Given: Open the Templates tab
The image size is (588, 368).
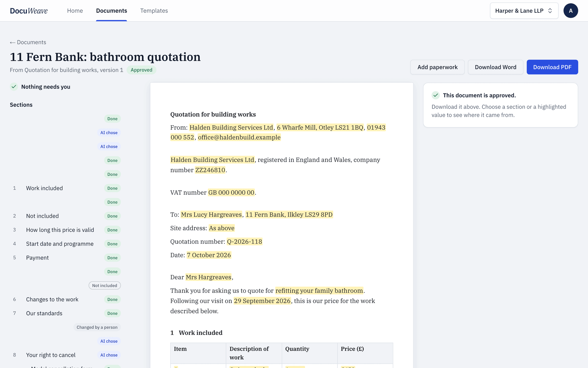Looking at the screenshot, I should click(x=154, y=11).
